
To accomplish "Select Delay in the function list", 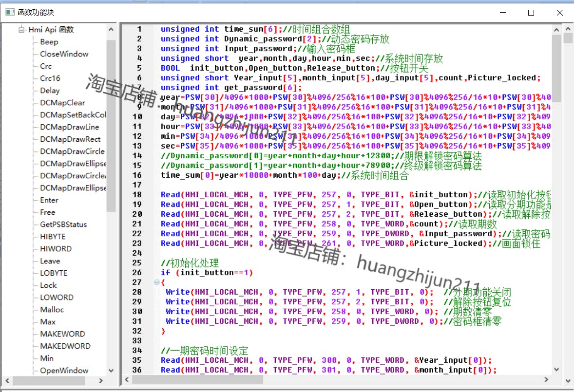I will coord(50,90).
